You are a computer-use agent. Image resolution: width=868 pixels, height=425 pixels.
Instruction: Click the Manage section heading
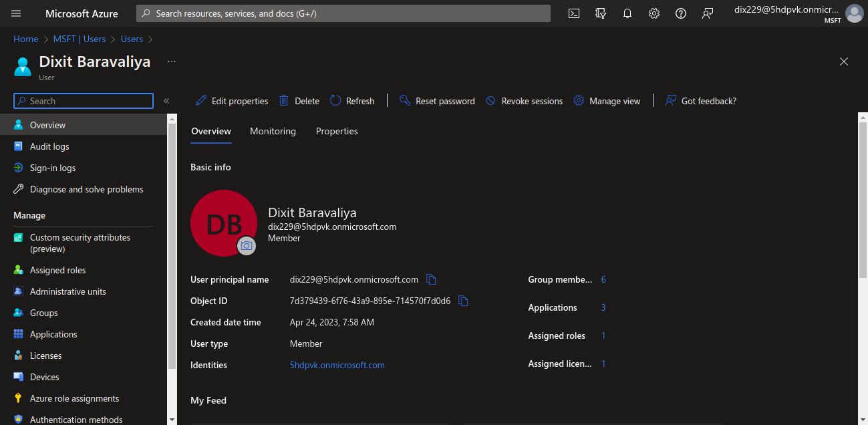click(29, 215)
